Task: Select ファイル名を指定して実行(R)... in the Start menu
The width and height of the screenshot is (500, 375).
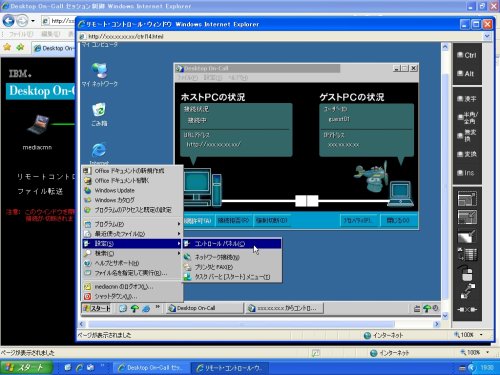Action: point(132,273)
